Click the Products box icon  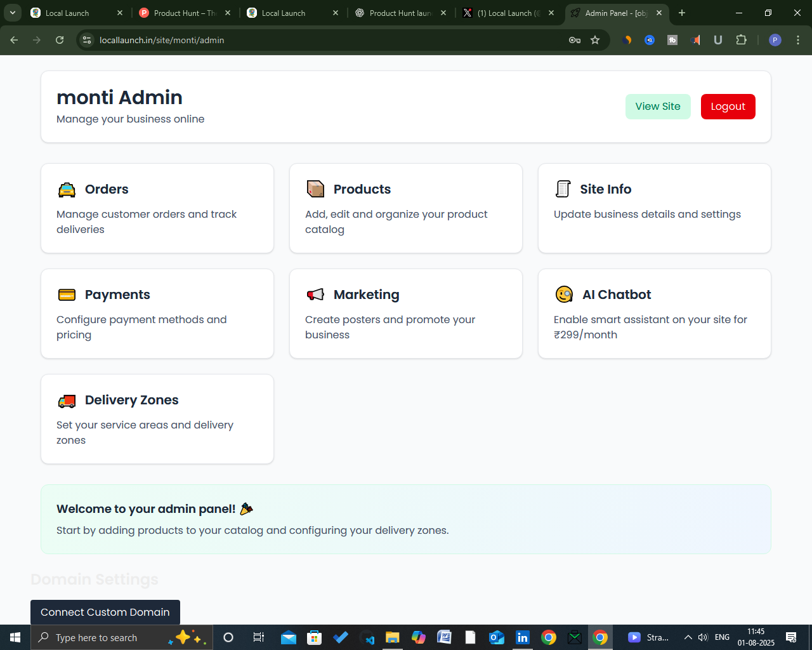click(315, 189)
